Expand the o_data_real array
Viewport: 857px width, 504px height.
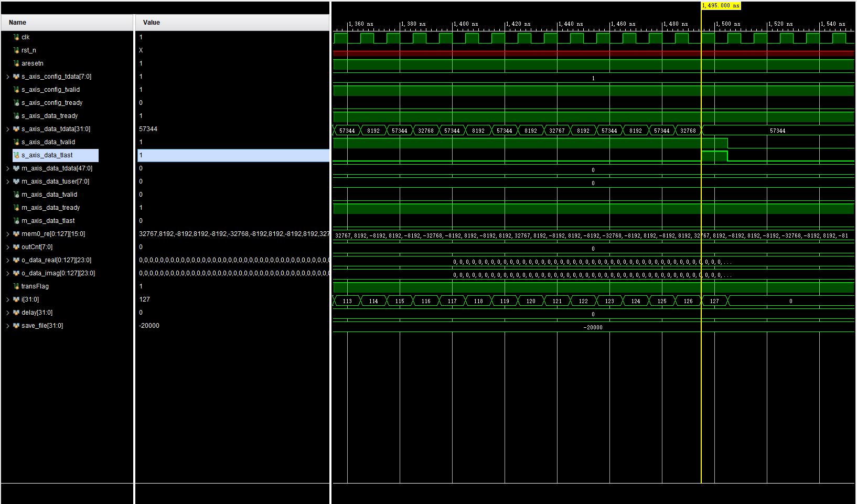tap(7, 260)
